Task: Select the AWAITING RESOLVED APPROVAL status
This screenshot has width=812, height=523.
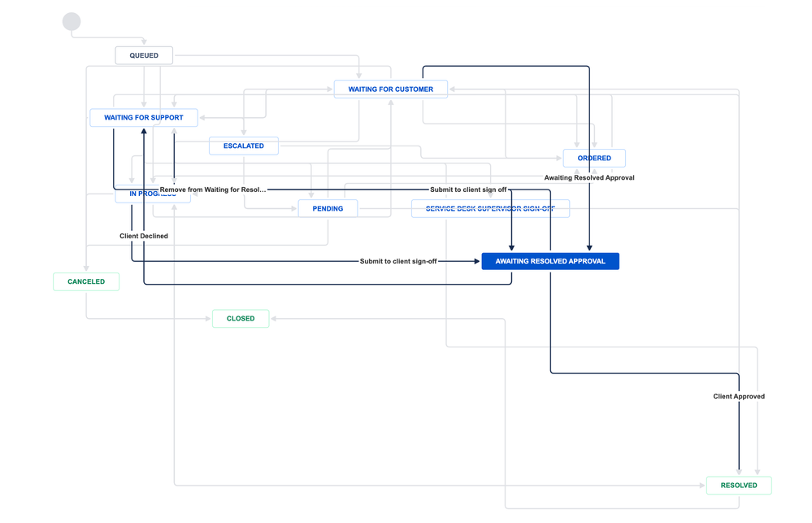Action: pyautogui.click(x=550, y=261)
